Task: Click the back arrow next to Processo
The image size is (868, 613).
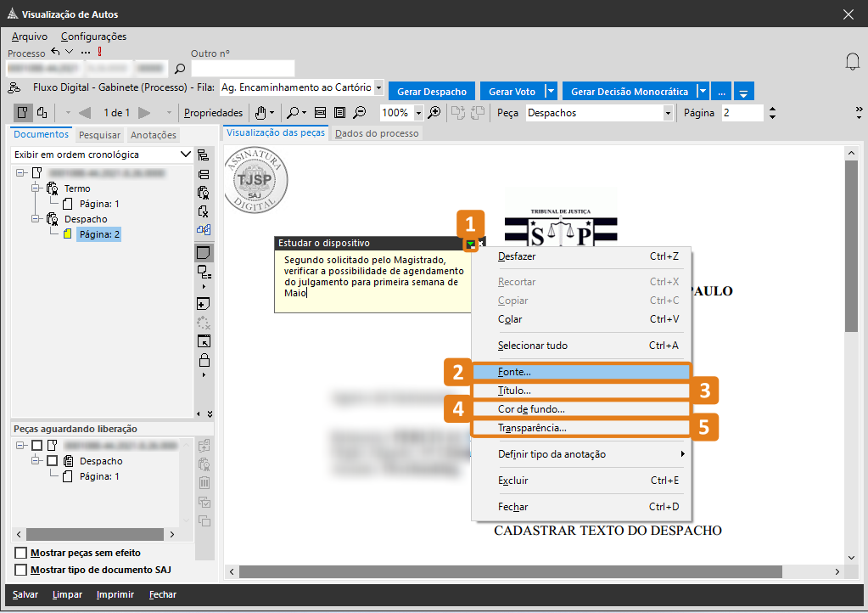Action: point(55,52)
